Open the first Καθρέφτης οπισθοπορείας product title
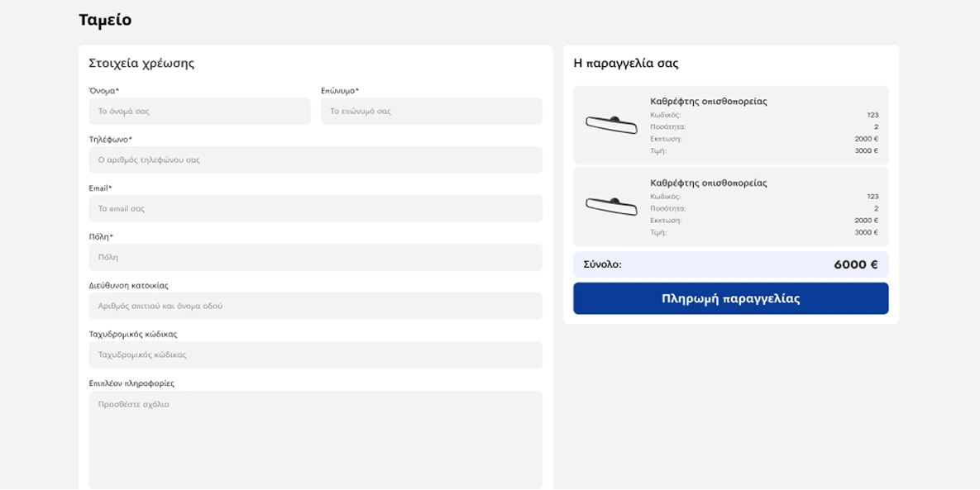 click(709, 102)
